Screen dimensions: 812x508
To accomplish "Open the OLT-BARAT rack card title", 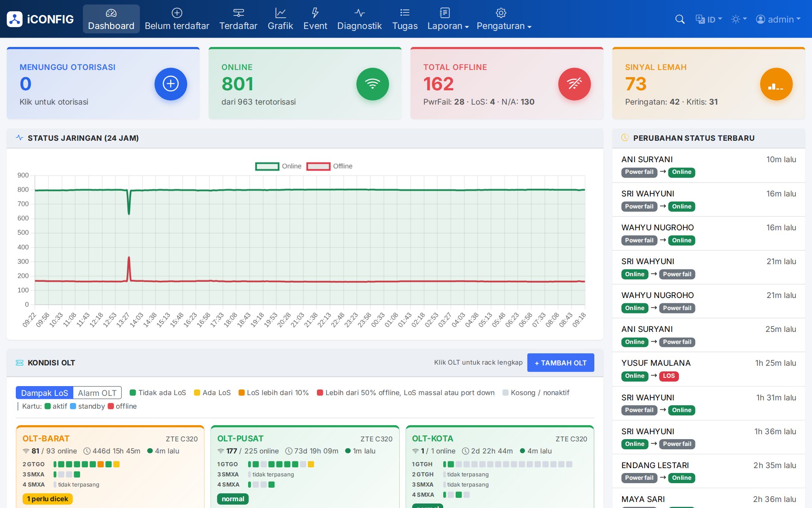I will point(46,439).
